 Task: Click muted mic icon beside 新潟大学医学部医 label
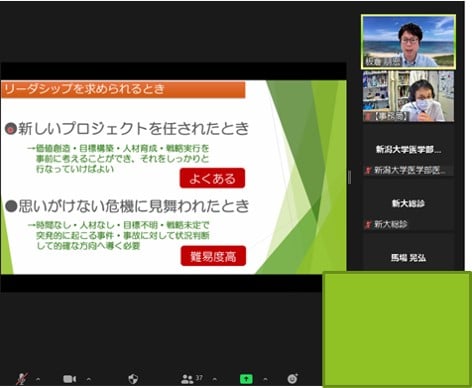click(x=368, y=171)
